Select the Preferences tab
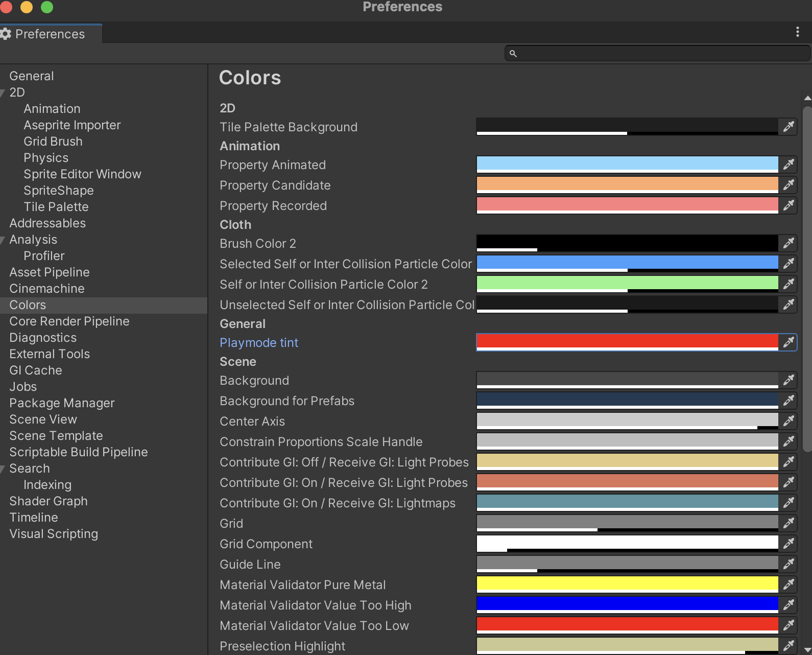This screenshot has width=812, height=655. point(50,34)
